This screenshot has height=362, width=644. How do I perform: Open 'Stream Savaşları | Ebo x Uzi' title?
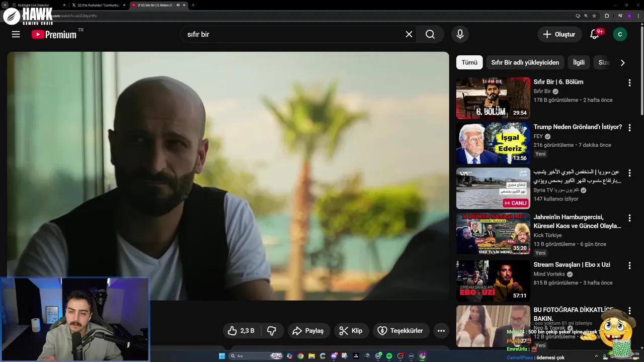coord(572,265)
